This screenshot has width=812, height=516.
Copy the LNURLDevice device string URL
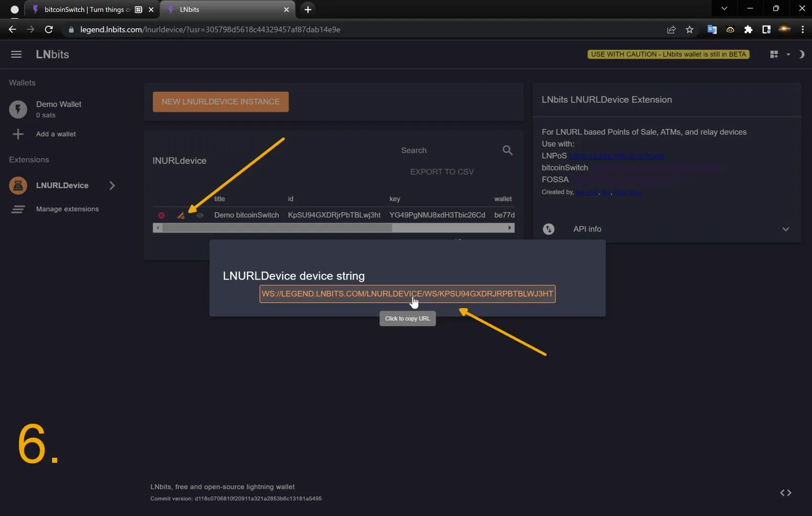(407, 294)
